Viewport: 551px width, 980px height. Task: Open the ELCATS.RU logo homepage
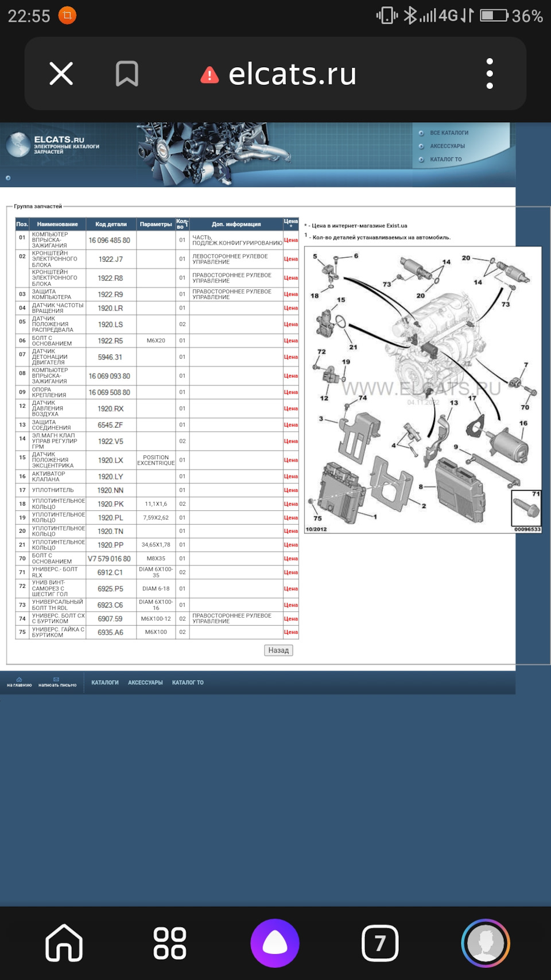point(53,144)
